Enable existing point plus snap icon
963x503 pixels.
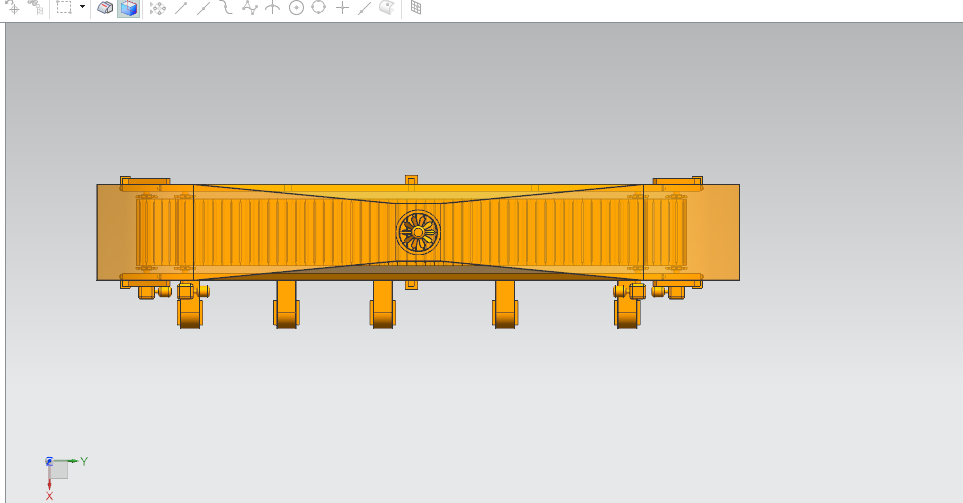[342, 8]
